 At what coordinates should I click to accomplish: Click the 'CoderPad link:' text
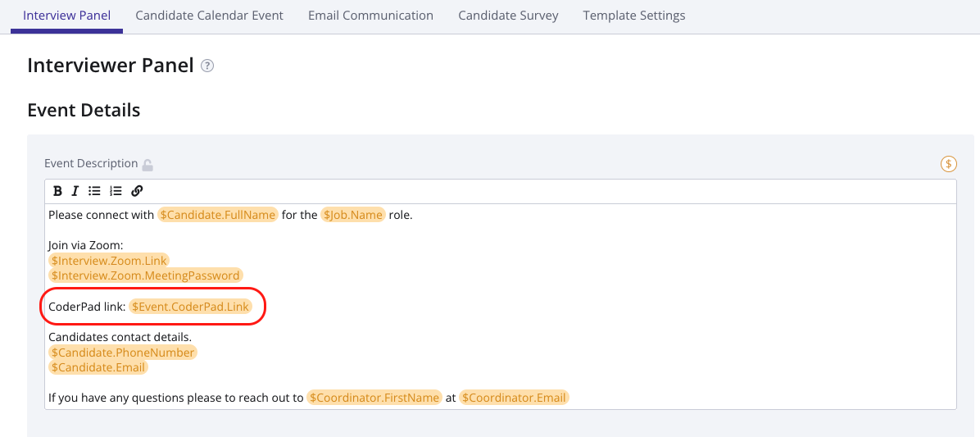point(87,307)
